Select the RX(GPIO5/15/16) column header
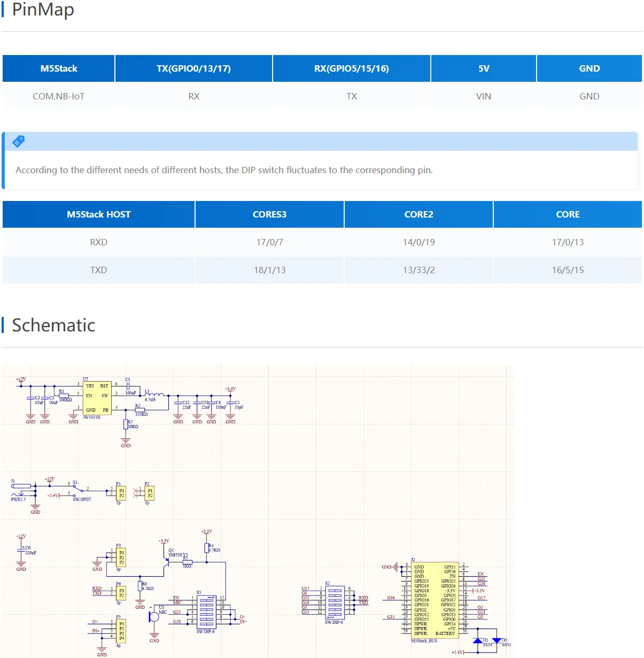 click(x=351, y=68)
